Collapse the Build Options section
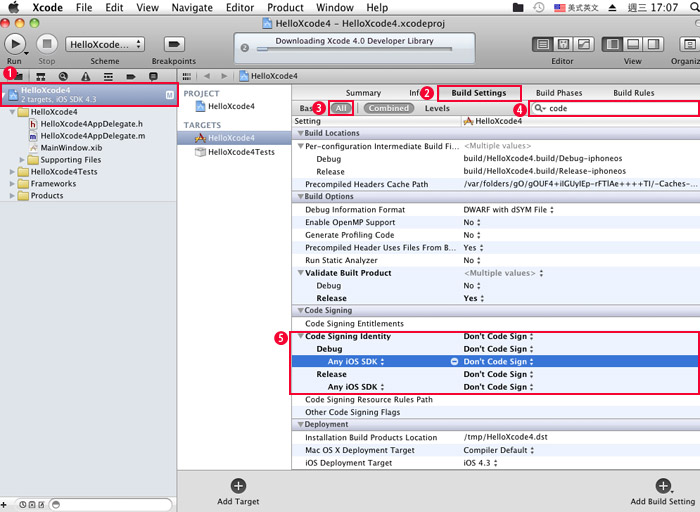 [300, 196]
